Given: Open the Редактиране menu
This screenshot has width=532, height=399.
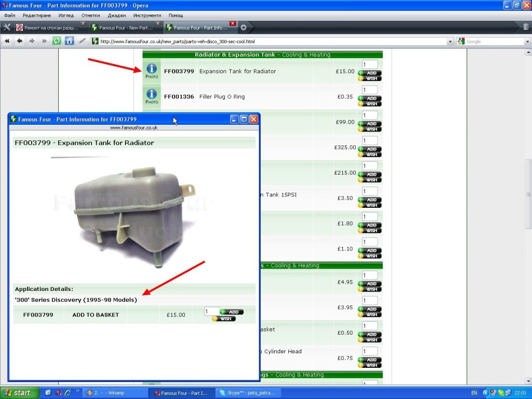Looking at the screenshot, I should pyautogui.click(x=37, y=15).
